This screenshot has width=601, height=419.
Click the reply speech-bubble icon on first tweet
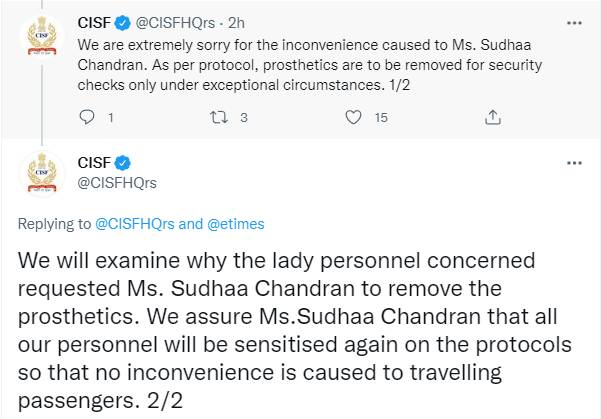pos(87,117)
